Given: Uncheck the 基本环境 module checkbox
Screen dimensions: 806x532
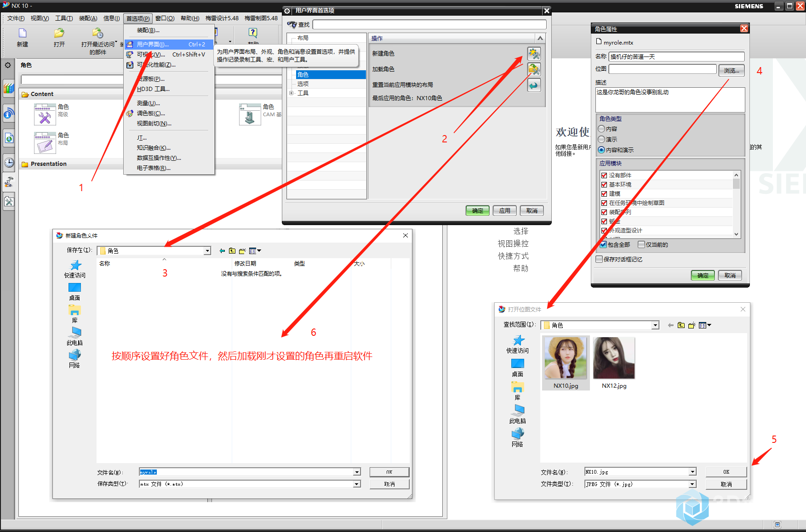Looking at the screenshot, I should click(604, 184).
